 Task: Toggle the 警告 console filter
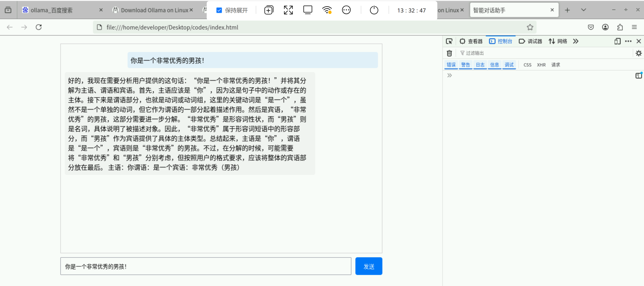coord(465,65)
